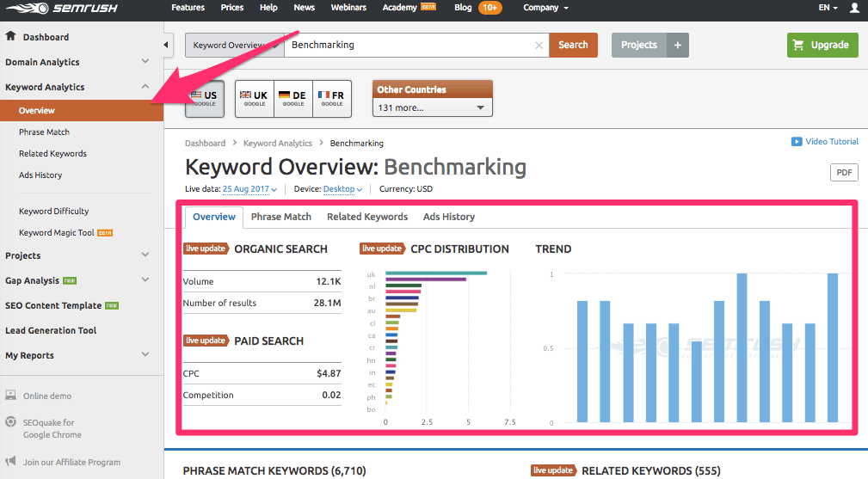Click the Upgrade cart button
The width and height of the screenshot is (868, 479).
(822, 45)
